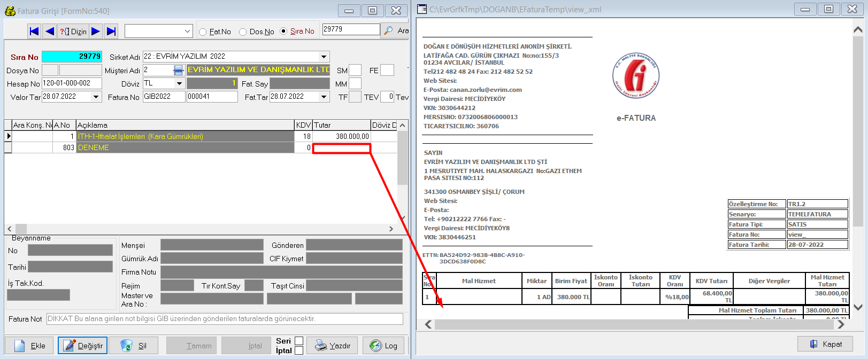The height and width of the screenshot is (359, 868).
Task: Go to the previous record arrow
Action: tap(50, 31)
